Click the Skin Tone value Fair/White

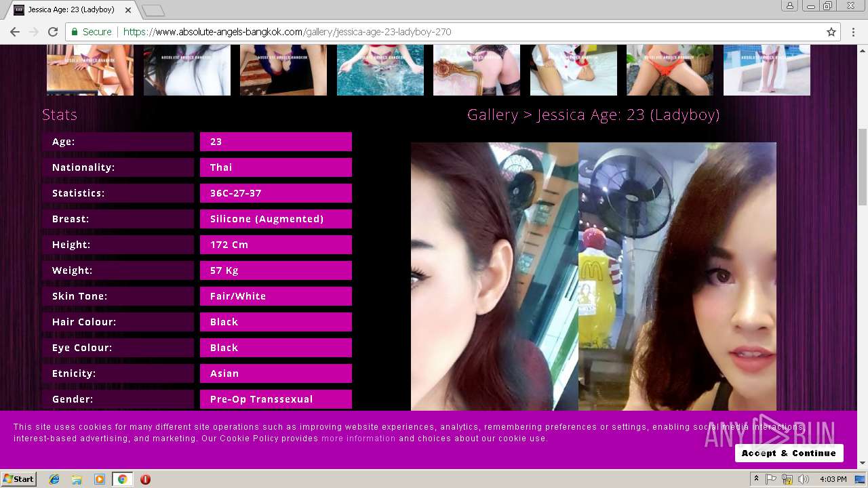[x=276, y=296]
